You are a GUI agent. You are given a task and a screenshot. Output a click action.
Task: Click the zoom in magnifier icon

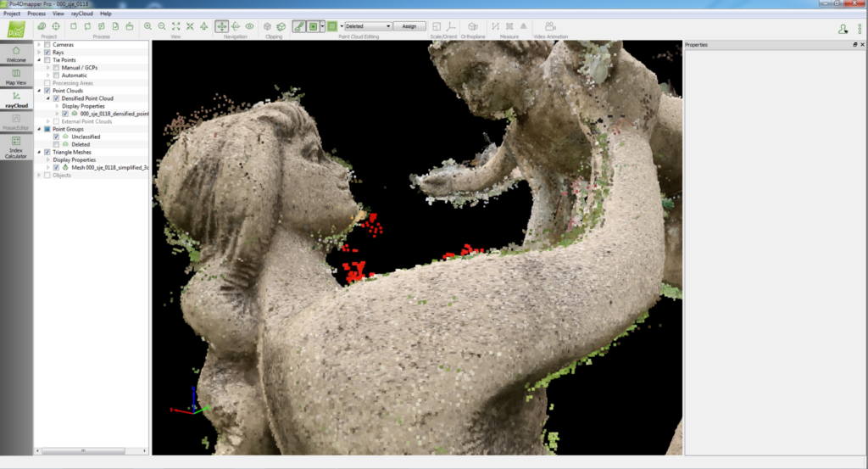tap(148, 26)
